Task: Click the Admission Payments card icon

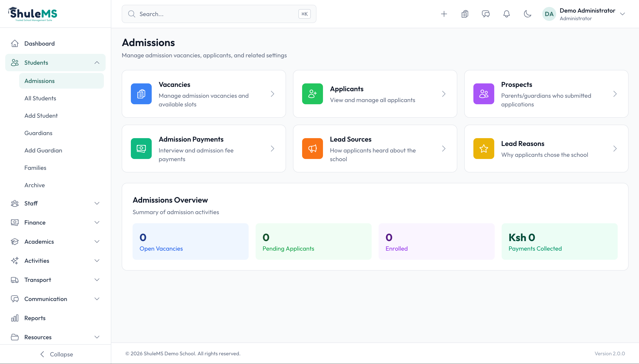Action: click(x=141, y=148)
